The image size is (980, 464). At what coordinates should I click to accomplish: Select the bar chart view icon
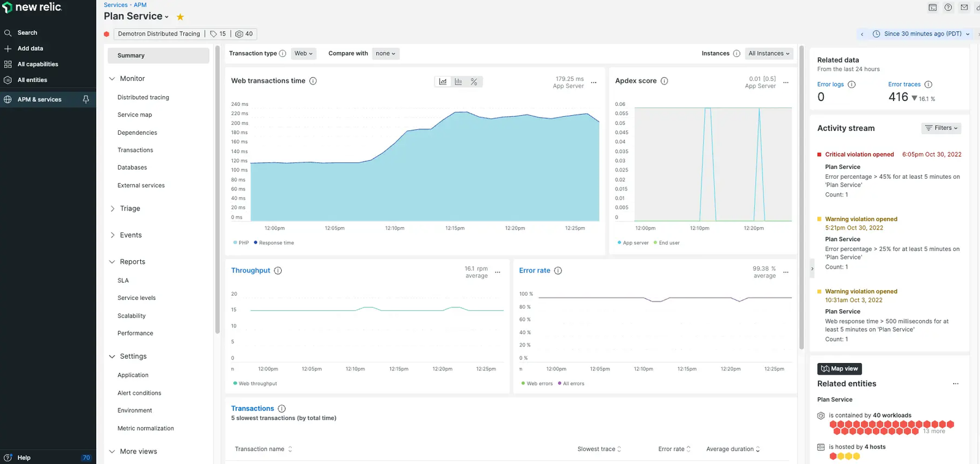[x=458, y=81]
